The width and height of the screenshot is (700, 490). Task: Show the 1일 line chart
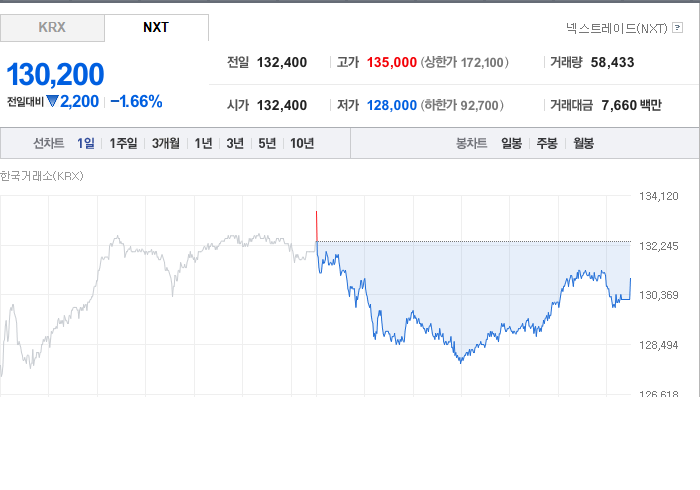pos(86,143)
